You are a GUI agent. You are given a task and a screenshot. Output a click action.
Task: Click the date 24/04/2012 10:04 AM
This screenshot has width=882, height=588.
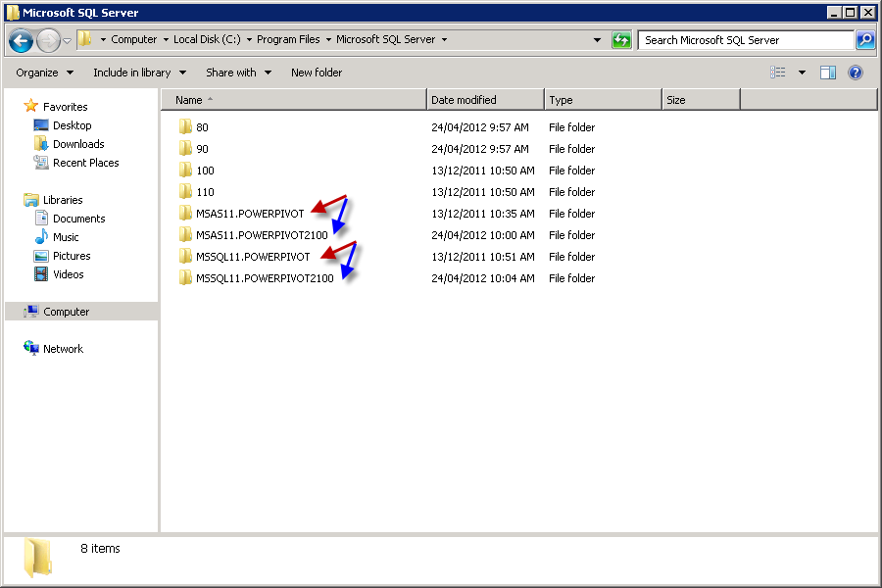point(482,278)
